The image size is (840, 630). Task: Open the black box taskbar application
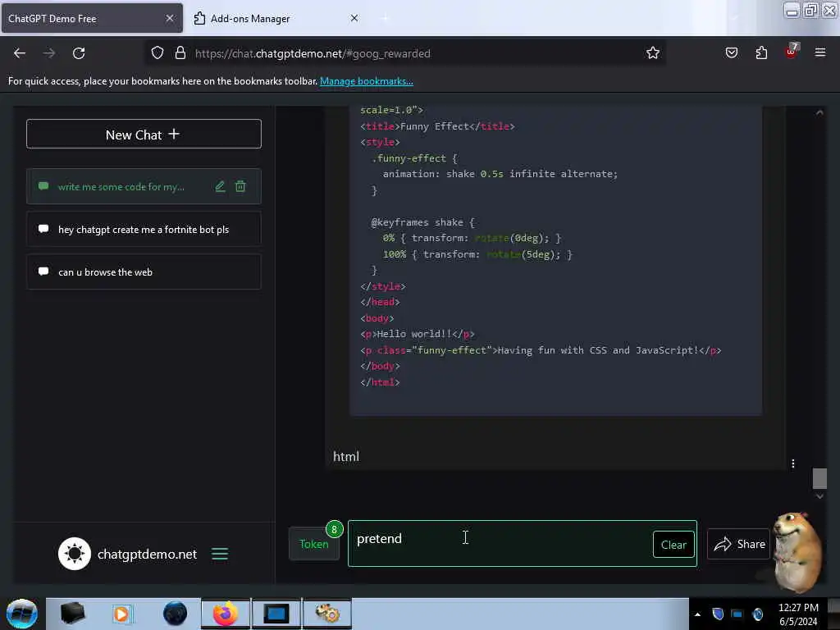tap(73, 614)
